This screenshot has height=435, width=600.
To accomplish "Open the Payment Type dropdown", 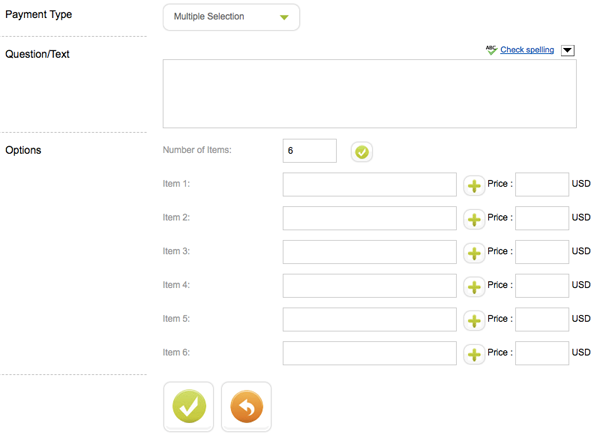I will (x=231, y=17).
